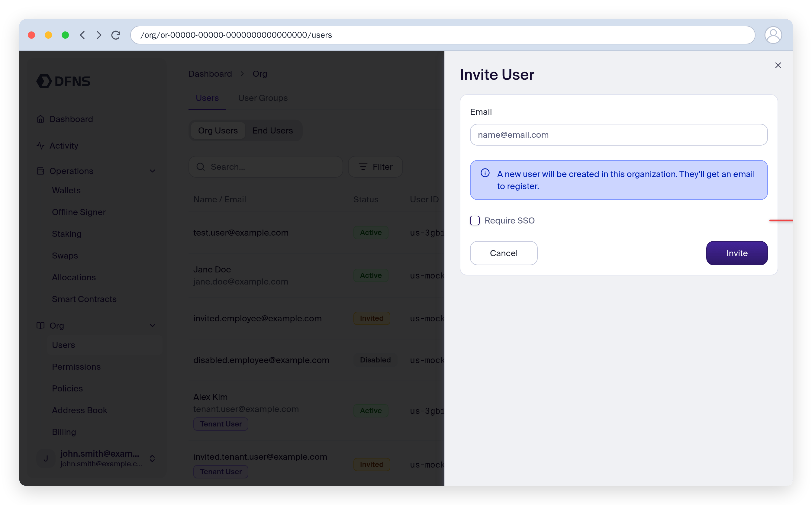The image size is (812, 505).
Task: Go forward with the browser forward arrow
Action: point(99,35)
